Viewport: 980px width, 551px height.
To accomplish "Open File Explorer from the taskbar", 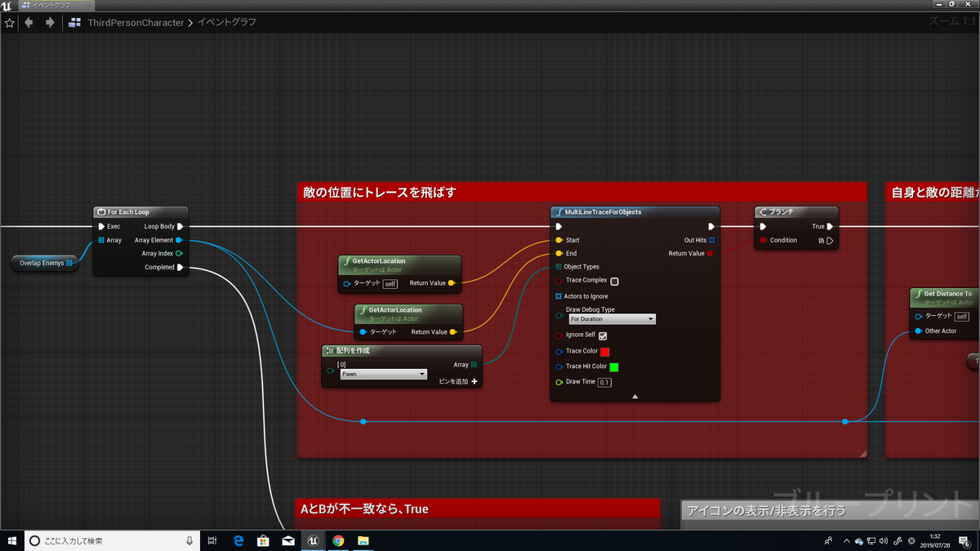I will (363, 540).
